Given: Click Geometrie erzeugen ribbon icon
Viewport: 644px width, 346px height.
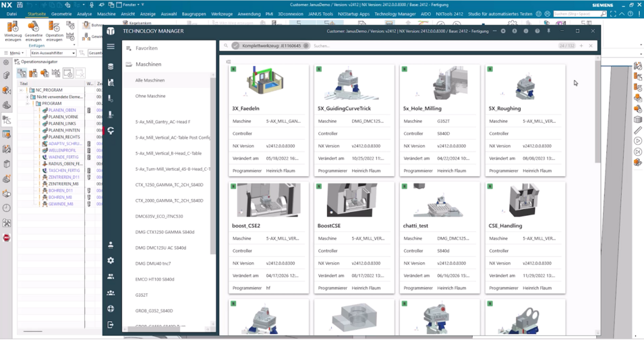Looking at the screenshot, I should (33, 31).
